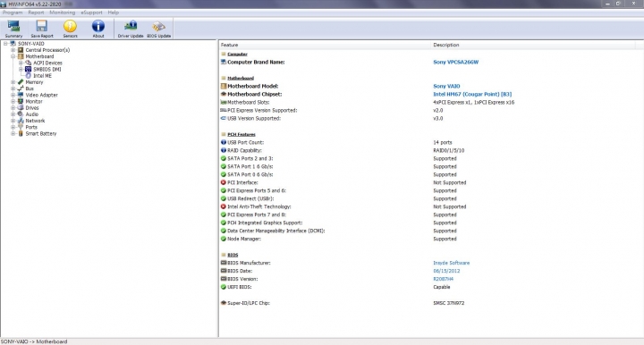
Task: Expand the Central Processor(s) node
Action: pyautogui.click(x=13, y=50)
